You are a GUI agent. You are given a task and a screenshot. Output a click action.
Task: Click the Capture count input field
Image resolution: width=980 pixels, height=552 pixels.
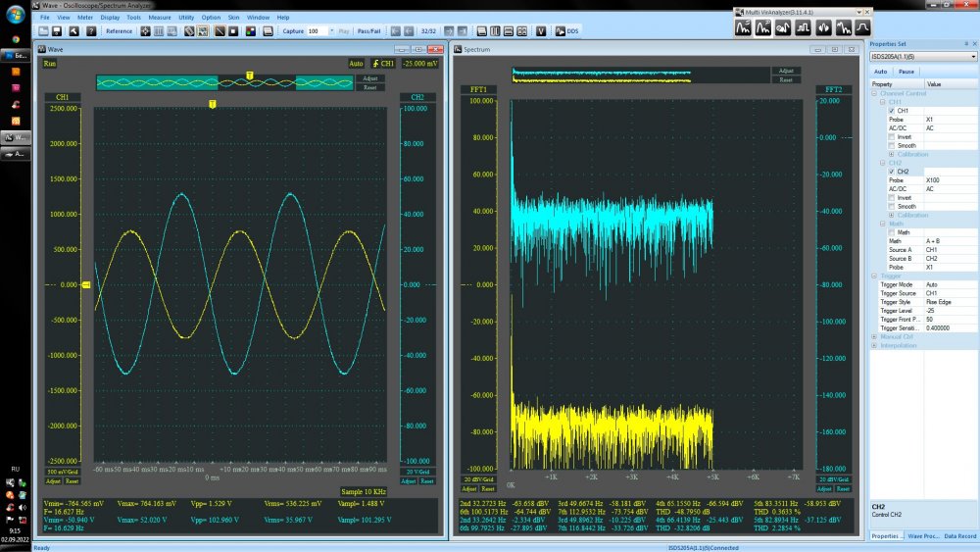tap(318, 31)
